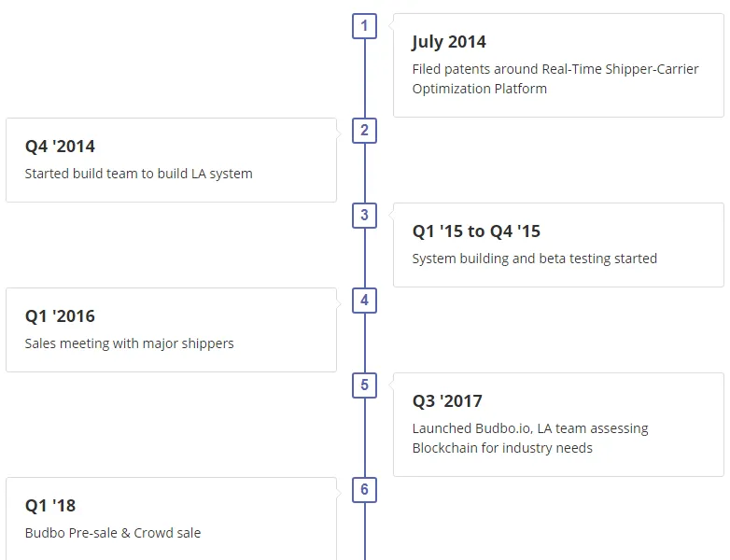Click 'Started build team to build LA system'
This screenshot has width=730, height=560.
click(139, 174)
